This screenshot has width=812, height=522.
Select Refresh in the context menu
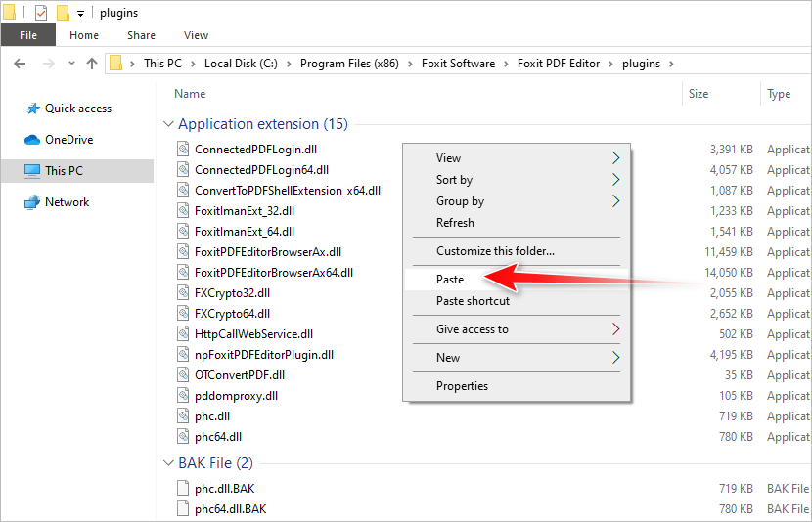click(x=455, y=223)
